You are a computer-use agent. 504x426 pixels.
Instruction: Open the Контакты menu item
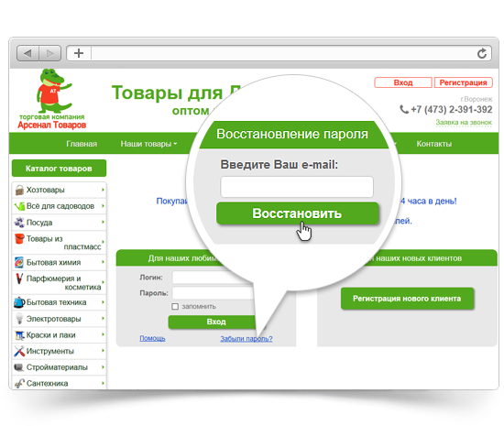point(434,144)
